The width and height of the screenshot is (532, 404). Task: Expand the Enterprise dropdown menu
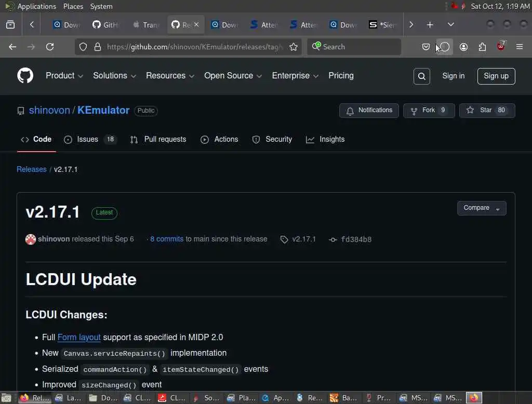pyautogui.click(x=295, y=75)
